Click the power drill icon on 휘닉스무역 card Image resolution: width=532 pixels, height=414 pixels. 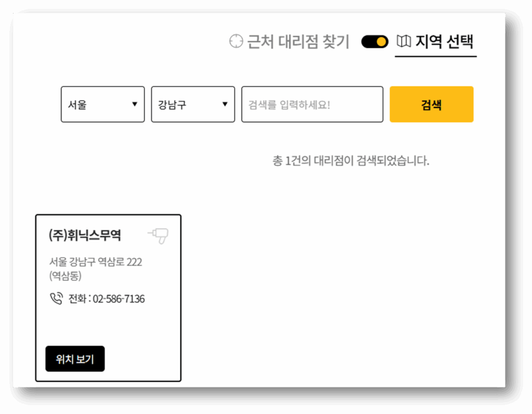pos(158,236)
